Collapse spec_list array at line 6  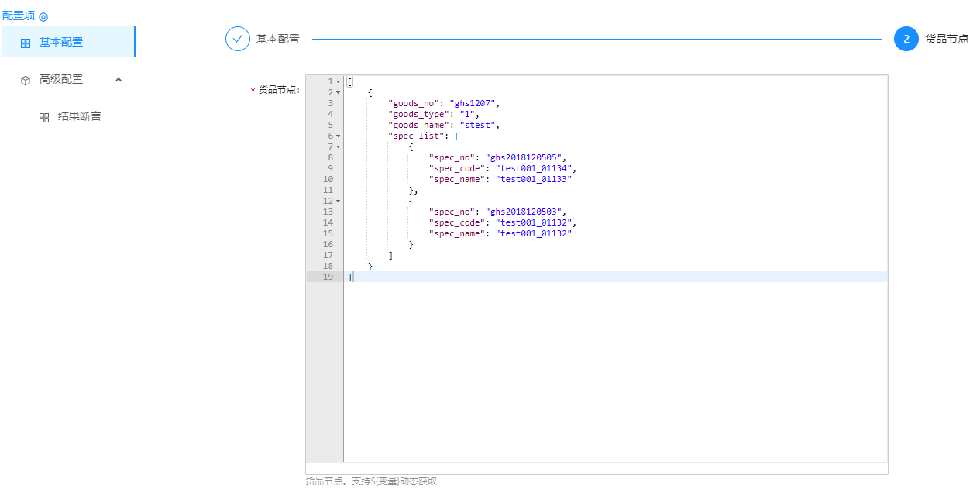(339, 136)
